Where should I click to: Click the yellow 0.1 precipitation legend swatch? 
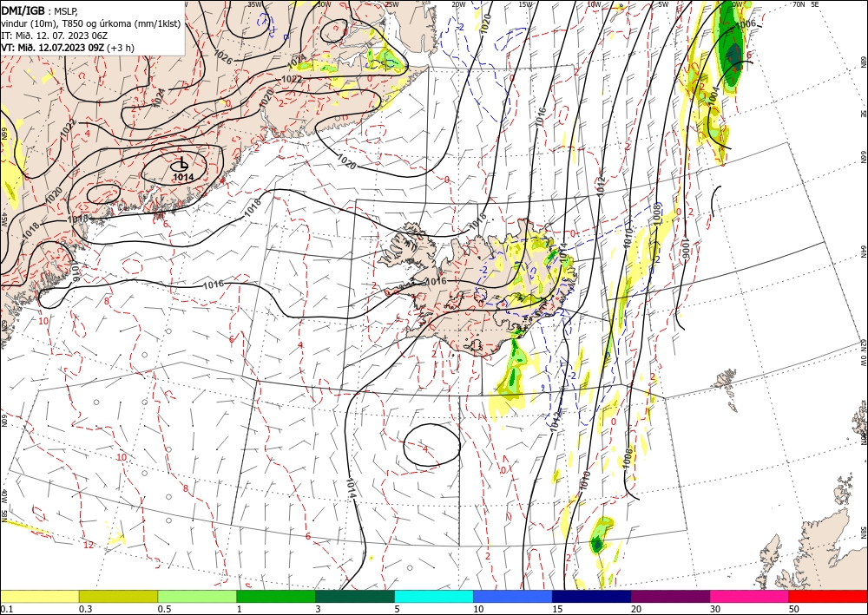pyautogui.click(x=39, y=596)
